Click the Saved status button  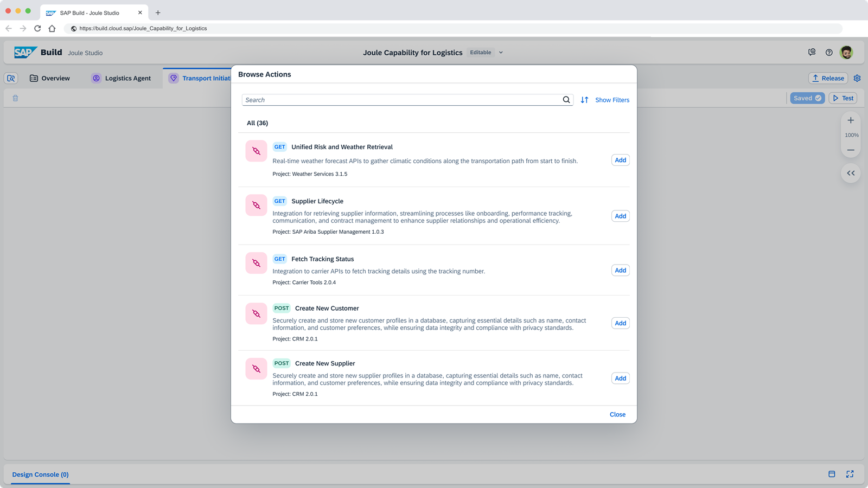(x=807, y=98)
